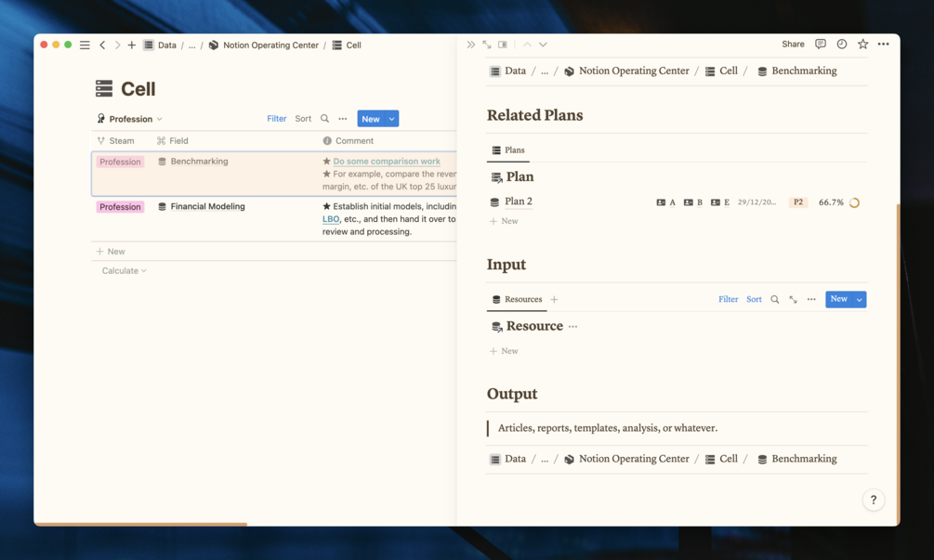Open Notion Operating Center breadcrumb in top bar
The image size is (934, 560).
[x=264, y=46]
